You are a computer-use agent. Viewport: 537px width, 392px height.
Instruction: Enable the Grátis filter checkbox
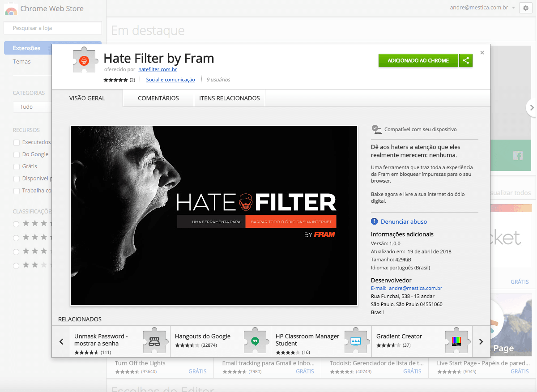[17, 166]
